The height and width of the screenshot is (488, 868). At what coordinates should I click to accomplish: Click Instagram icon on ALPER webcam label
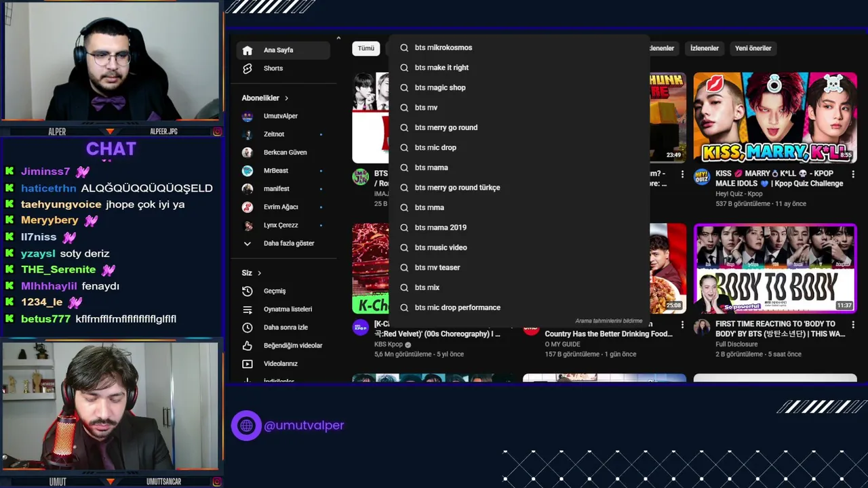pyautogui.click(x=217, y=131)
